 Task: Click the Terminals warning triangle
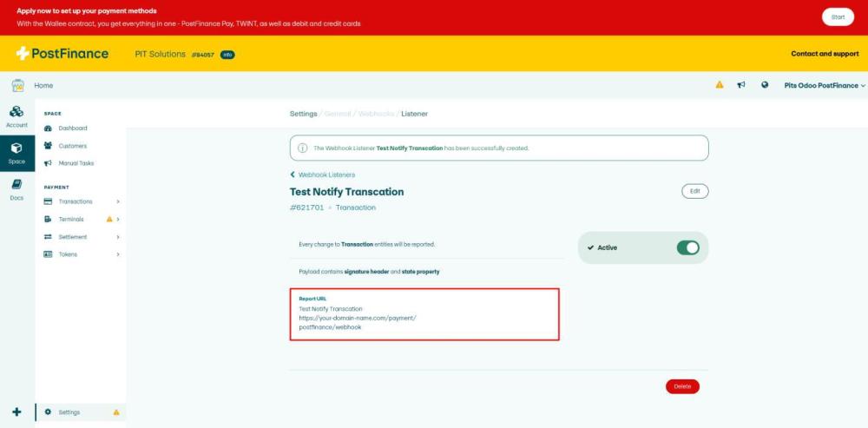coord(109,220)
